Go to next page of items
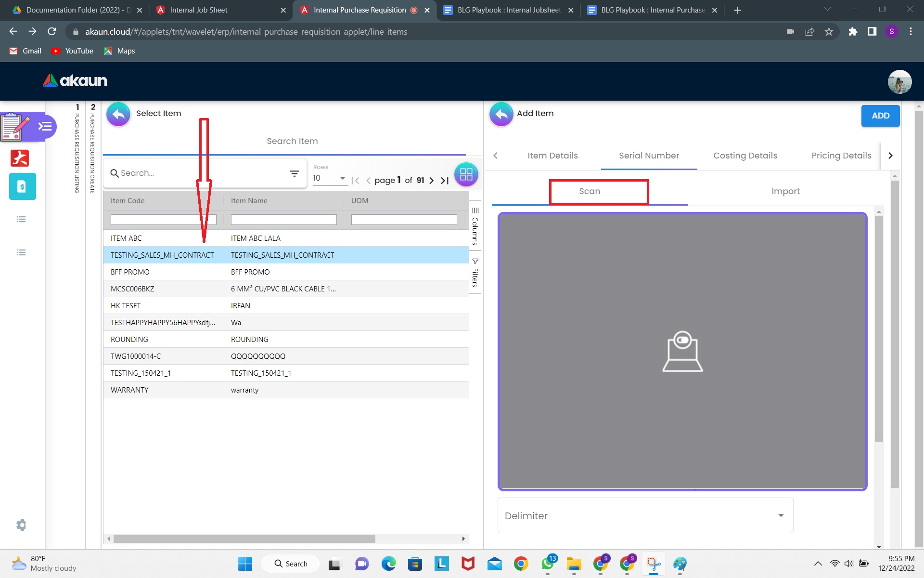The width and height of the screenshot is (924, 578). 432,181
